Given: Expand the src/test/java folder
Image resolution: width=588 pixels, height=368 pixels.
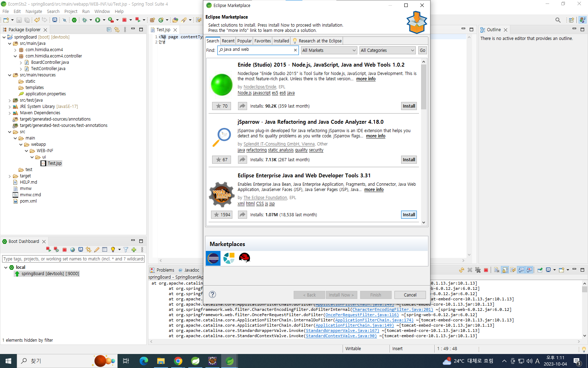Looking at the screenshot, I should pyautogui.click(x=9, y=100).
